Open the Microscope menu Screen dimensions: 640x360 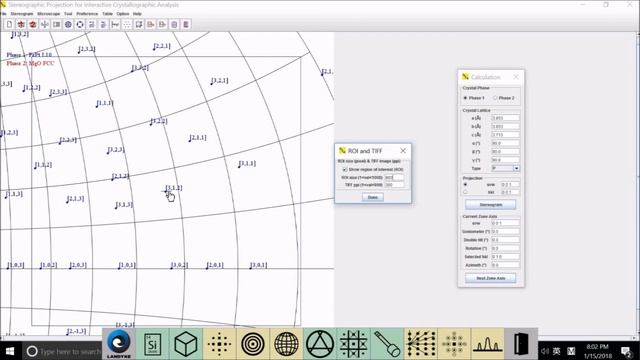click(x=49, y=13)
